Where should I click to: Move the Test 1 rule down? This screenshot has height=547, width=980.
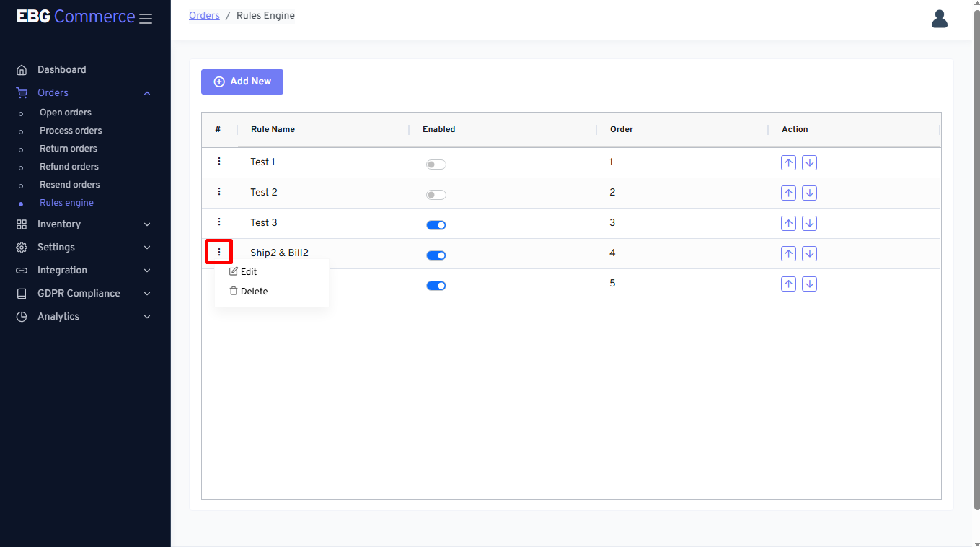809,163
